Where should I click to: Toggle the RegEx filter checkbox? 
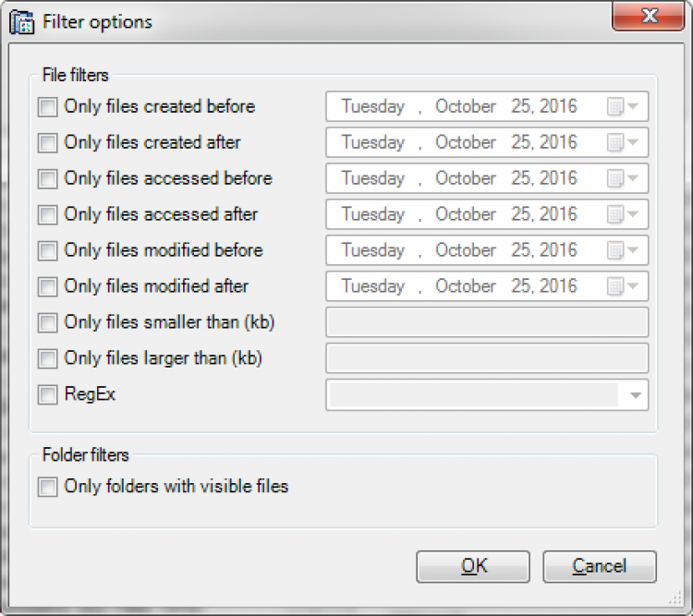click(47, 395)
